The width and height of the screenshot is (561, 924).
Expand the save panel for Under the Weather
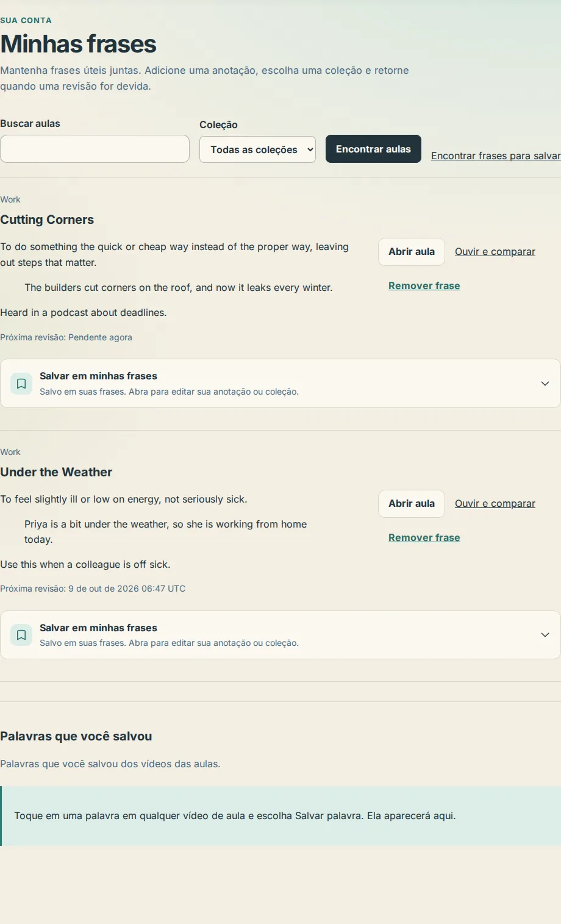coord(280,635)
